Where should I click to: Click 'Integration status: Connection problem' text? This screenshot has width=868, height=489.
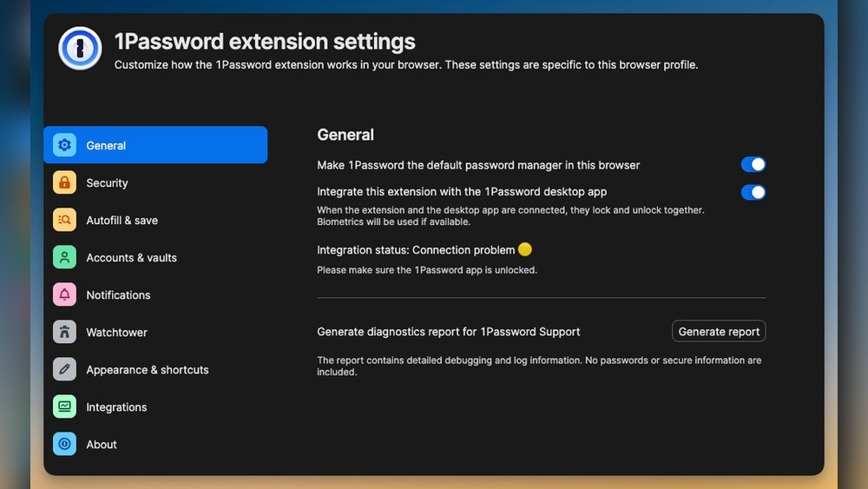click(x=416, y=250)
